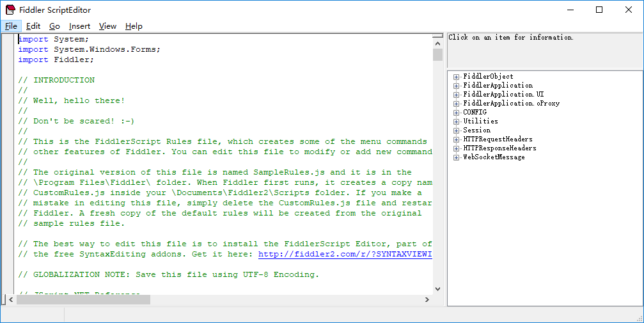The height and width of the screenshot is (323, 644).
Task: Close the Fiddler ScriptEditor window
Action: pos(629,10)
